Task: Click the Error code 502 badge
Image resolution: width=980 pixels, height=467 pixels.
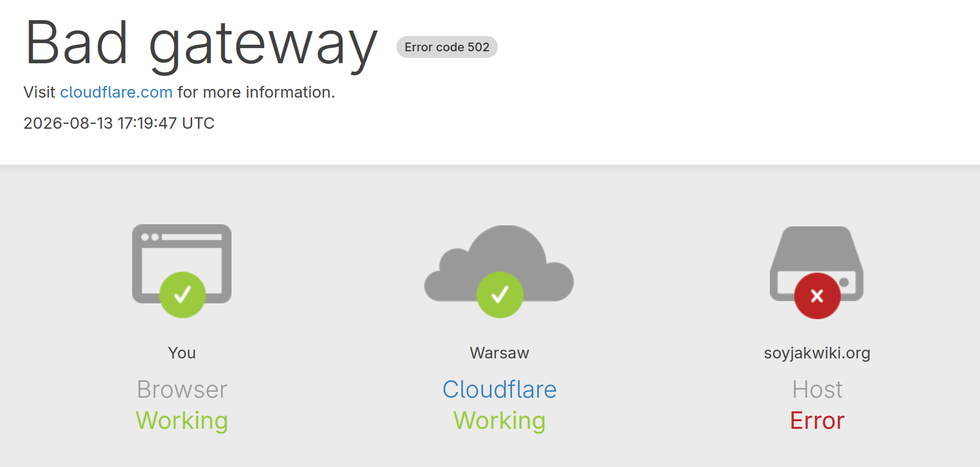Action: [x=447, y=47]
